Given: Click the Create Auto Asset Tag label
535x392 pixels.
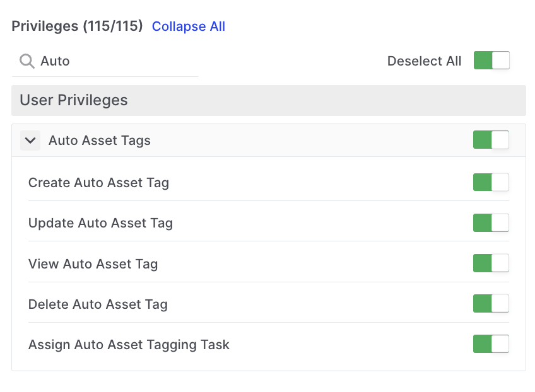Looking at the screenshot, I should point(98,183).
